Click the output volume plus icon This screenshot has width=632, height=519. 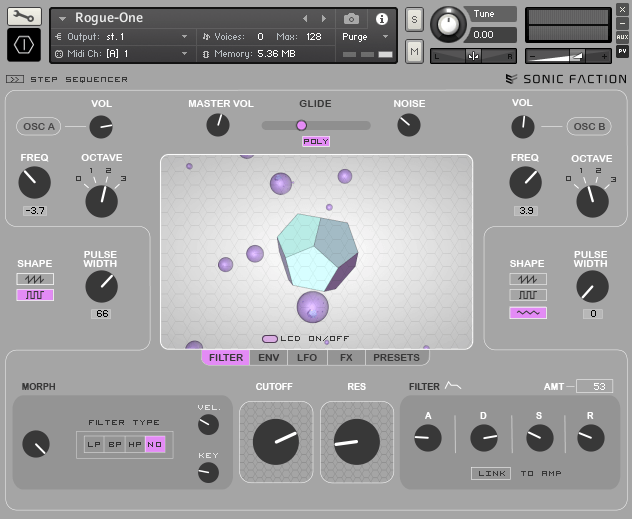(x=604, y=56)
